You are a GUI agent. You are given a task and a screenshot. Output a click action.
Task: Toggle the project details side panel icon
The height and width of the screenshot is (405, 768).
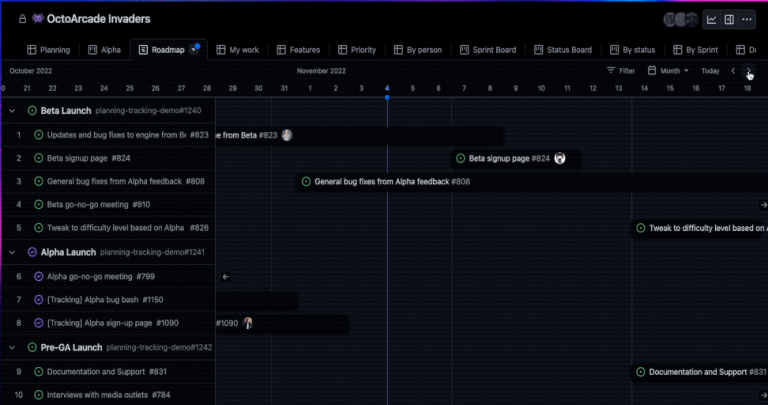[x=730, y=19]
